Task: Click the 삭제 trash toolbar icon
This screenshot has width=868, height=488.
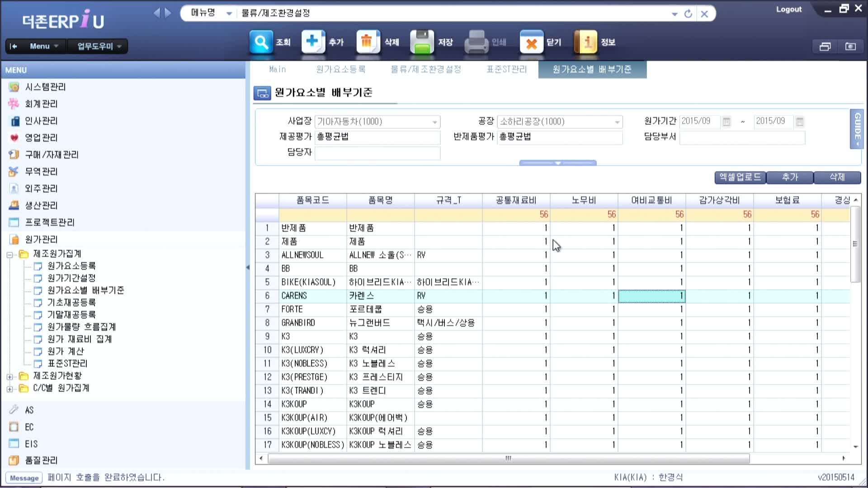Action: coord(368,42)
